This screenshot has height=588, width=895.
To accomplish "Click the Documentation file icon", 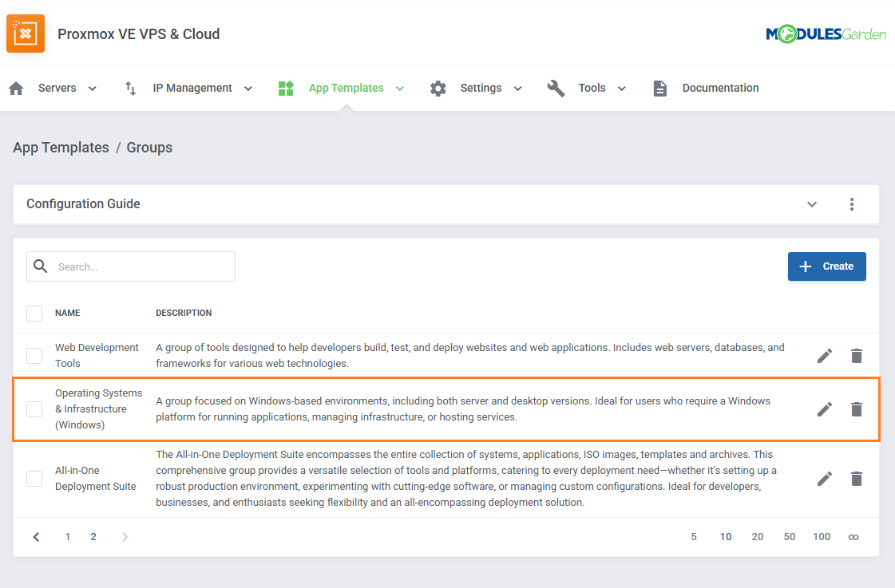I will (x=659, y=88).
